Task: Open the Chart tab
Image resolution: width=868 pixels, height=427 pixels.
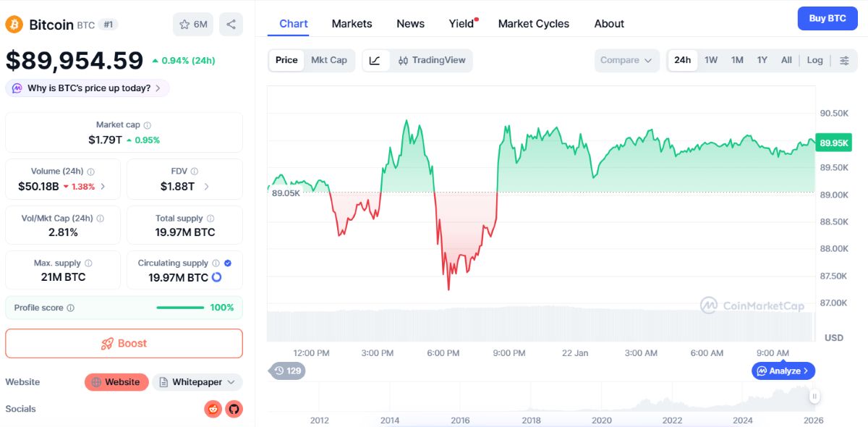Action: point(294,24)
